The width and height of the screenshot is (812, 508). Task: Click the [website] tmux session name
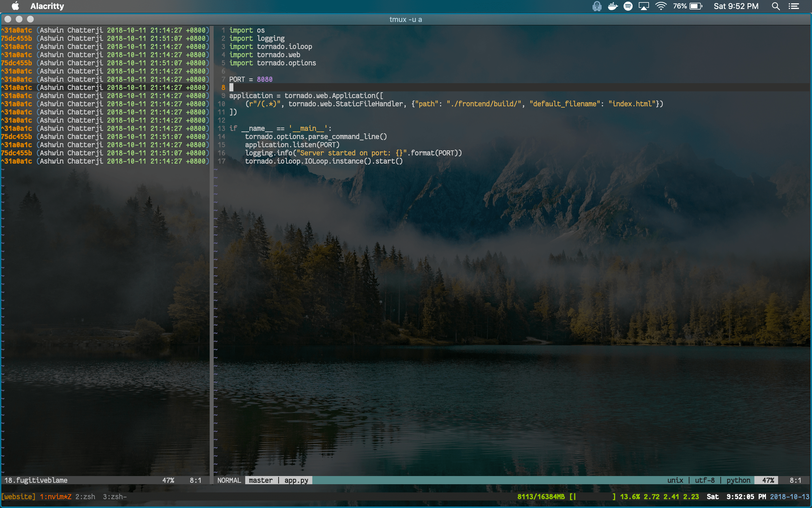[18, 497]
